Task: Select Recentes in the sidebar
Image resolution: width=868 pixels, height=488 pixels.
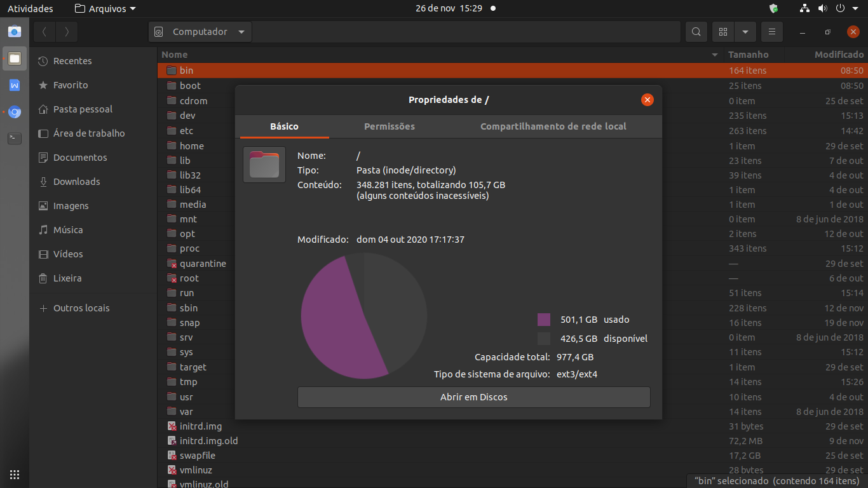Action: (93, 61)
